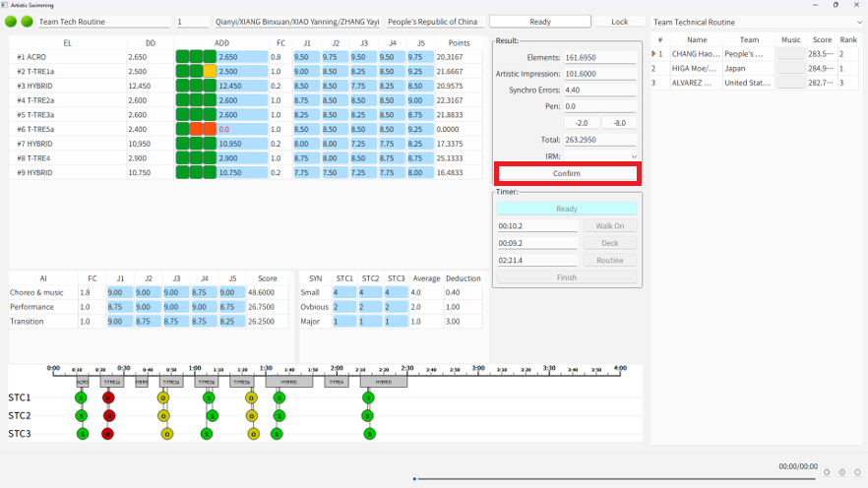
Task: Click the Score column header in ranking list
Action: [822, 39]
